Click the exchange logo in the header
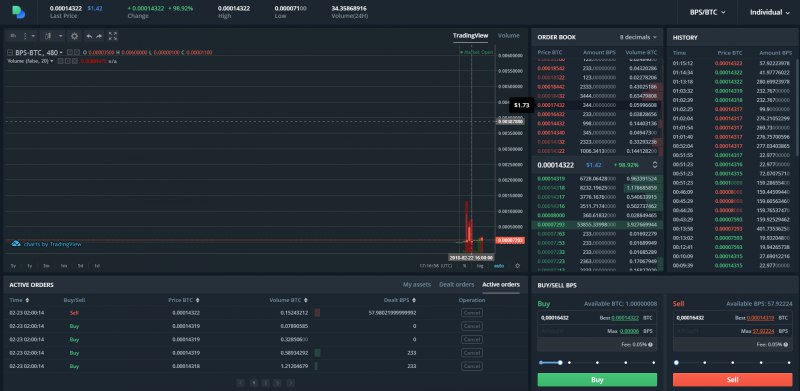The width and height of the screenshot is (800, 391). (x=18, y=12)
